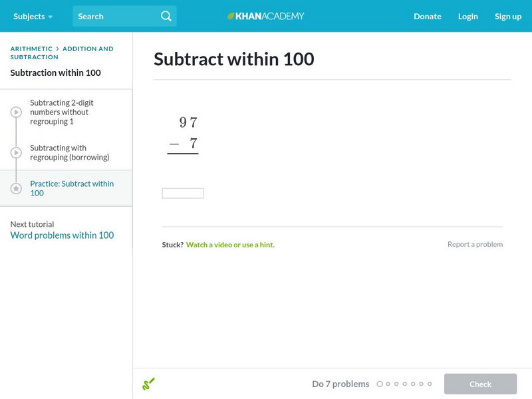
Task: Click the answer input box
Action: pos(182,193)
